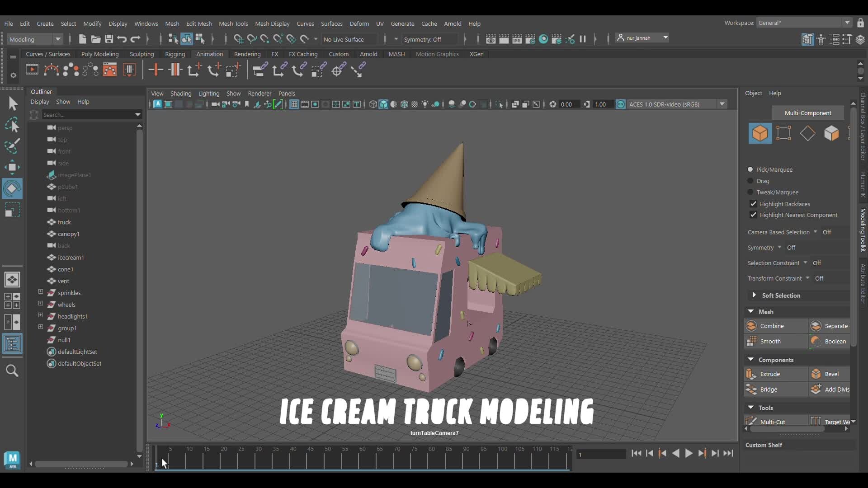The image size is (868, 488).
Task: Enable the Drag selection radio button
Action: click(751, 181)
